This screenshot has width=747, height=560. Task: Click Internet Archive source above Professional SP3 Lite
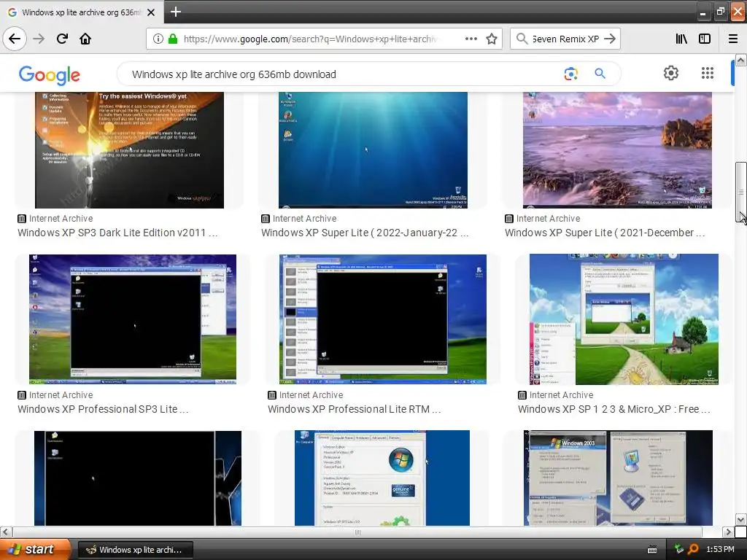coord(55,394)
